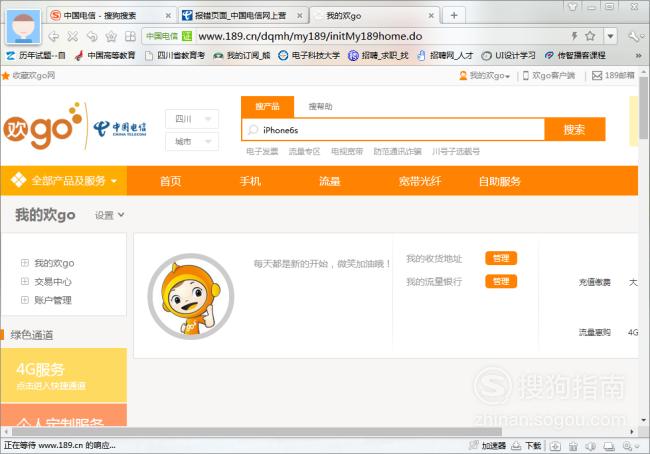
Task: Open the 宽带光纤 navigation item
Action: click(420, 181)
